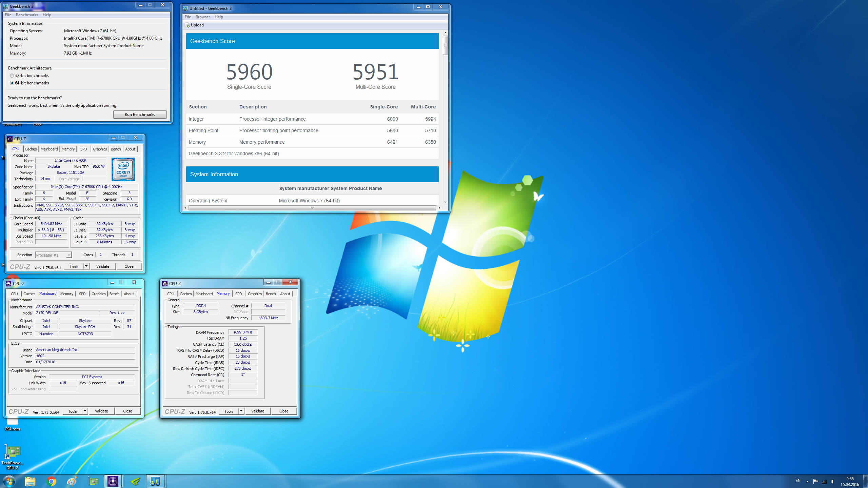Open the Windows Start menu orb
Screen dimensions: 868x488
pos(9,481)
